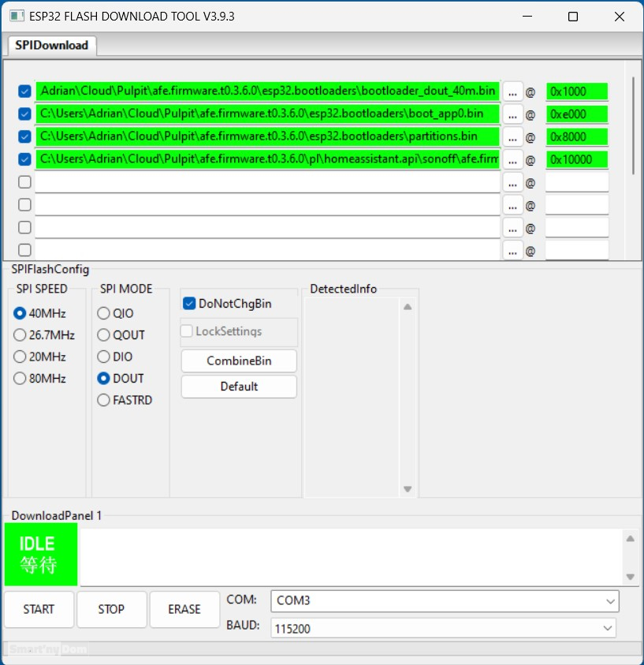This screenshot has width=644, height=665.
Task: Maximize the Flash Download Tool window
Action: point(573,17)
